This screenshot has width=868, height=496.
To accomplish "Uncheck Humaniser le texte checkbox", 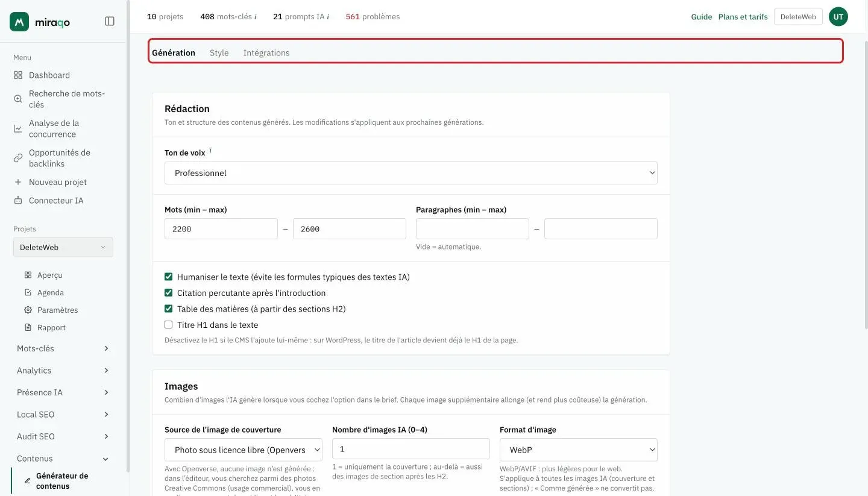I will click(169, 277).
